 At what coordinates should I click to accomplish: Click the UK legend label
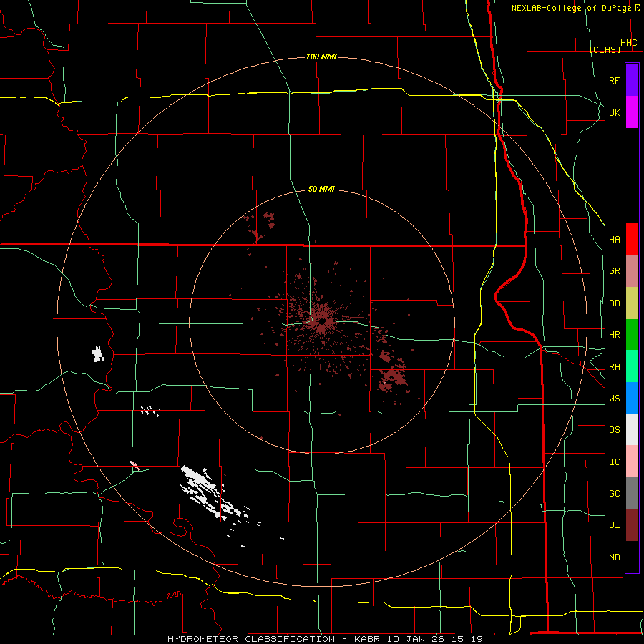[614, 112]
